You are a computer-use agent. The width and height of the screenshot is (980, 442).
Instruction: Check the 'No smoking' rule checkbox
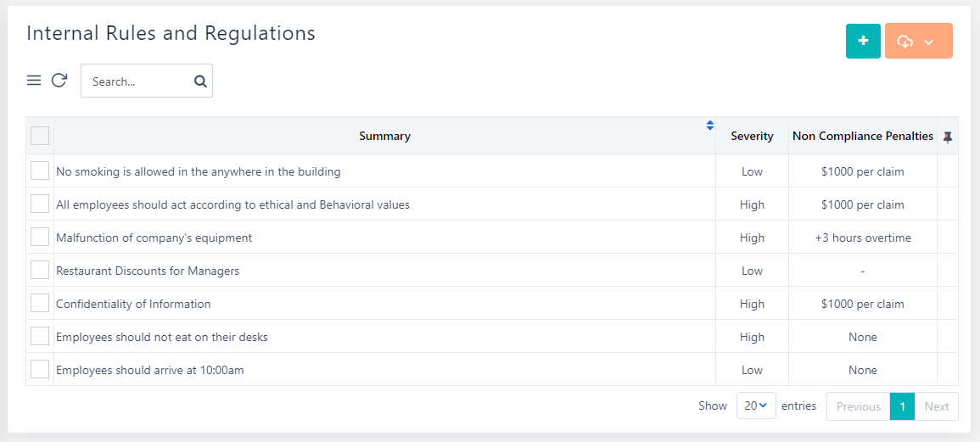click(40, 171)
